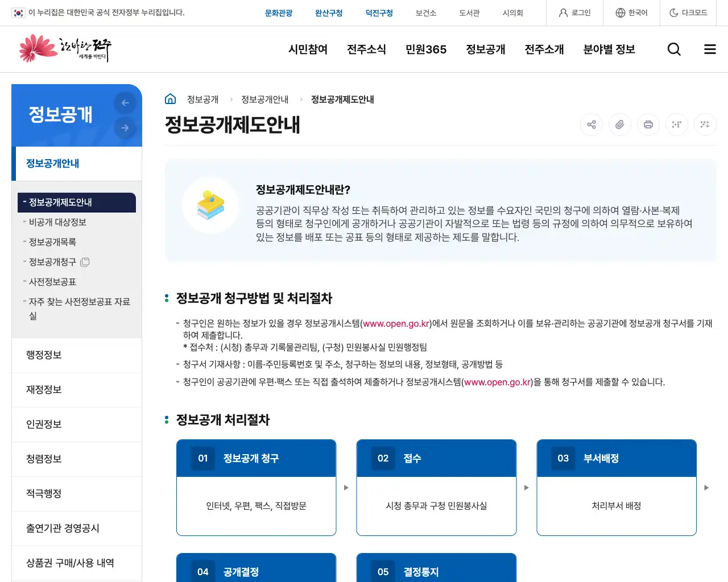Collapse the 정보공개안내 sidebar section
The width and height of the screenshot is (728, 582).
tap(77, 164)
